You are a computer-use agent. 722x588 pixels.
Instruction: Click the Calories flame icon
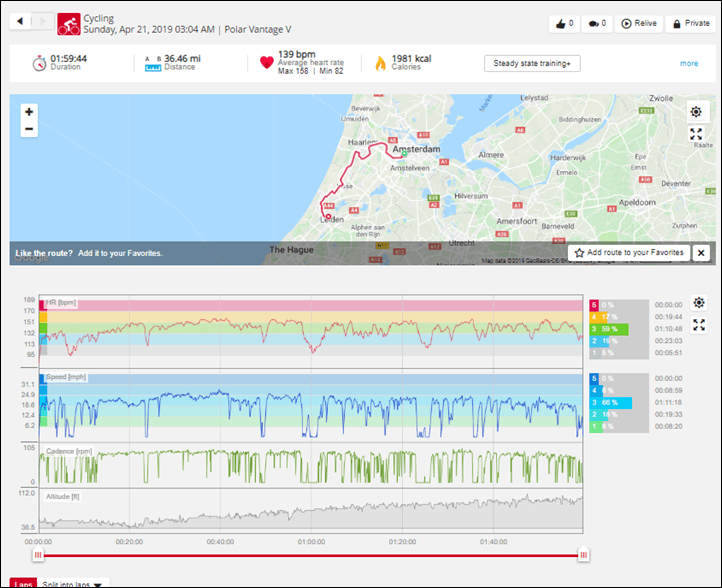point(380,63)
